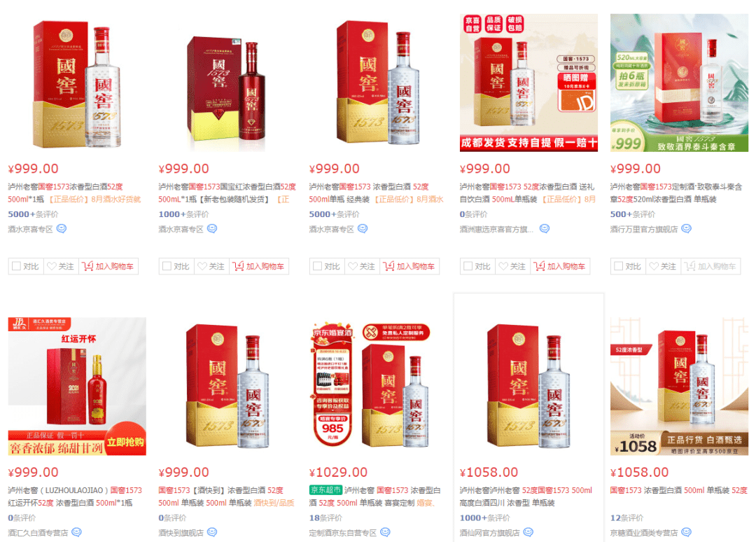Follow fourth product with heart 关注 icon
This screenshot has width=756, height=542.
(x=503, y=266)
